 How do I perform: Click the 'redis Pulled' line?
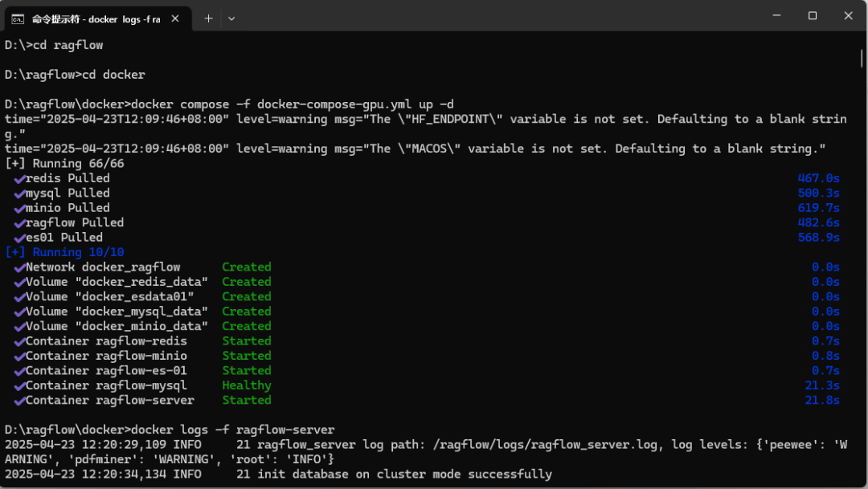(62, 179)
